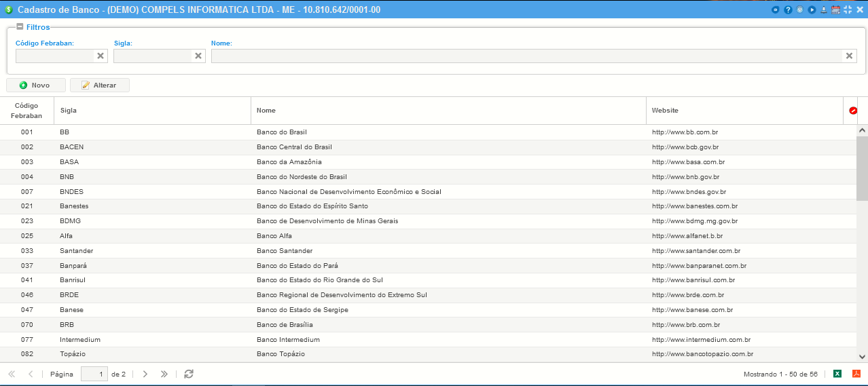Open the calendar icon in title bar
The width and height of the screenshot is (868, 386).
point(836,9)
